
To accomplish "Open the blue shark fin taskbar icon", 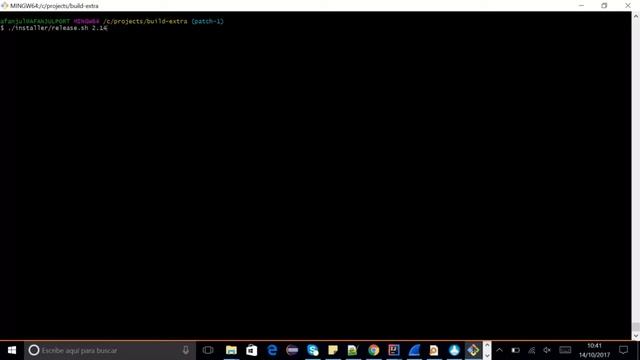I will 414,350.
